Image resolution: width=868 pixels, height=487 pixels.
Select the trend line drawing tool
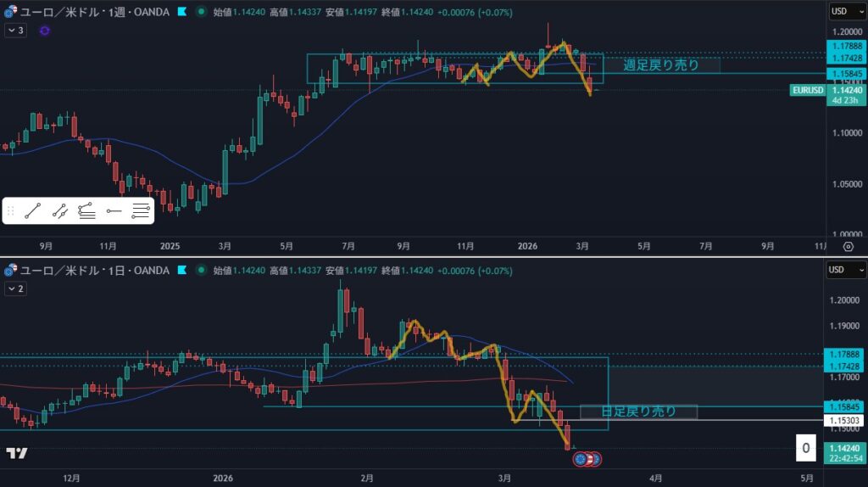click(x=32, y=211)
